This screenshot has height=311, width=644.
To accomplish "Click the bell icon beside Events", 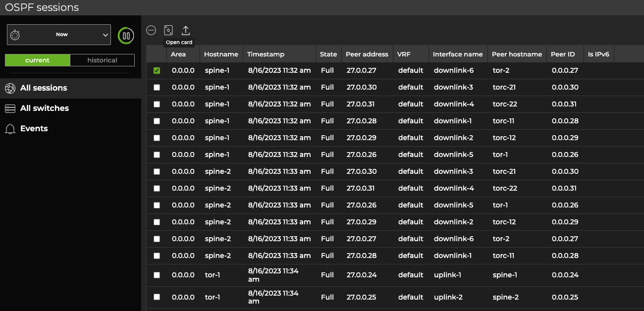I will (x=10, y=129).
